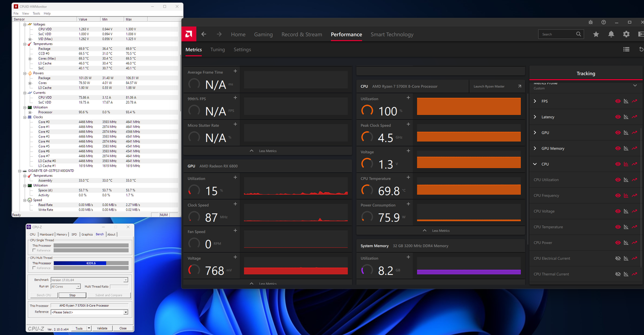
Task: Click the red trend-line icon in GPU Memory row
Action: pyautogui.click(x=634, y=148)
